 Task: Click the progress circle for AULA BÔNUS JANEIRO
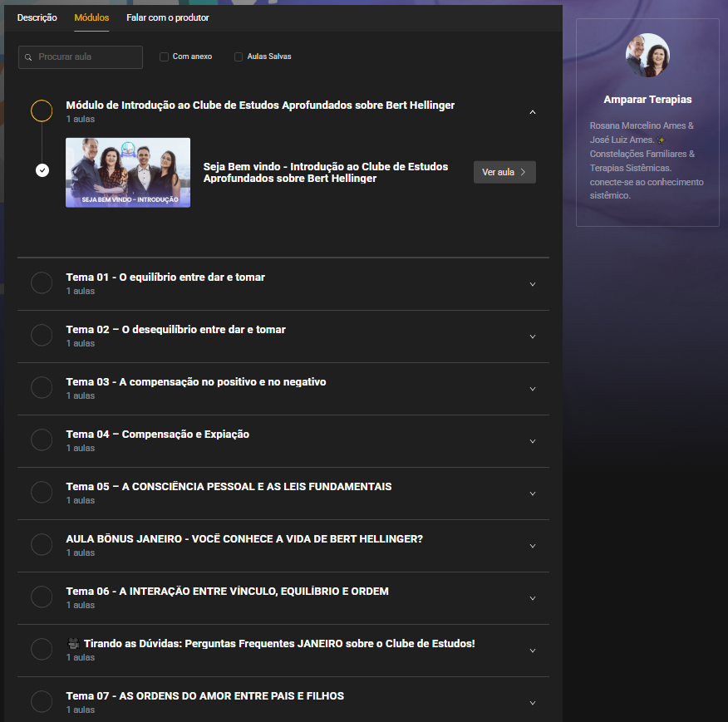(x=42, y=545)
